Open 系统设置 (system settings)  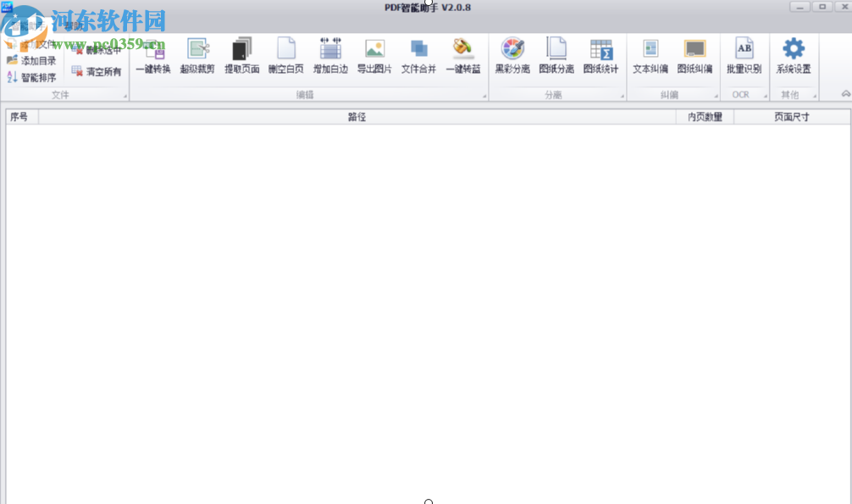793,56
